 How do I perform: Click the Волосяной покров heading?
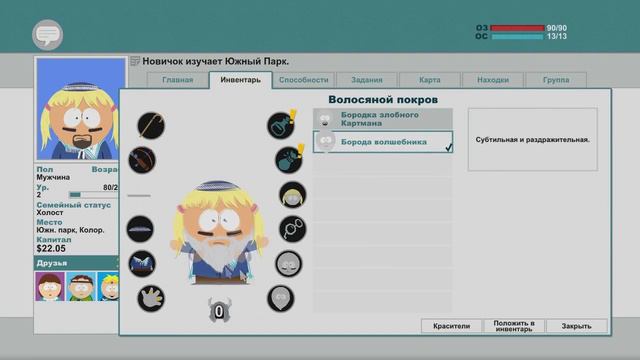click(x=383, y=100)
